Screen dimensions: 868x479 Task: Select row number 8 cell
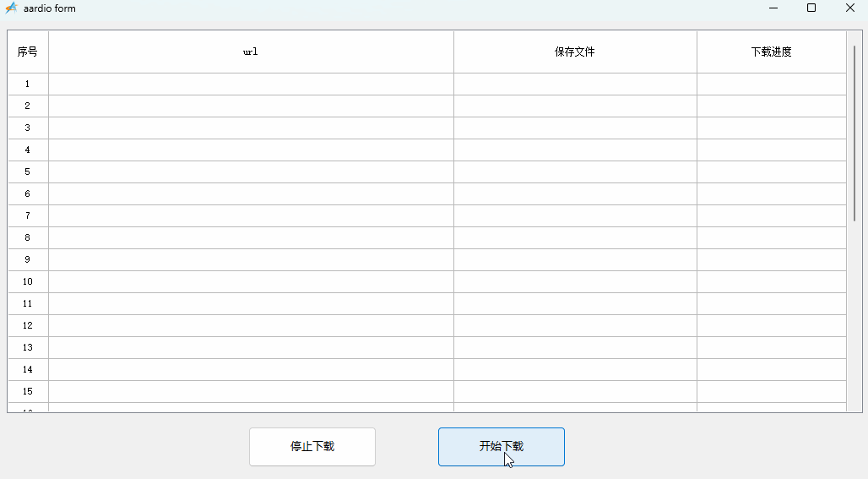point(28,237)
